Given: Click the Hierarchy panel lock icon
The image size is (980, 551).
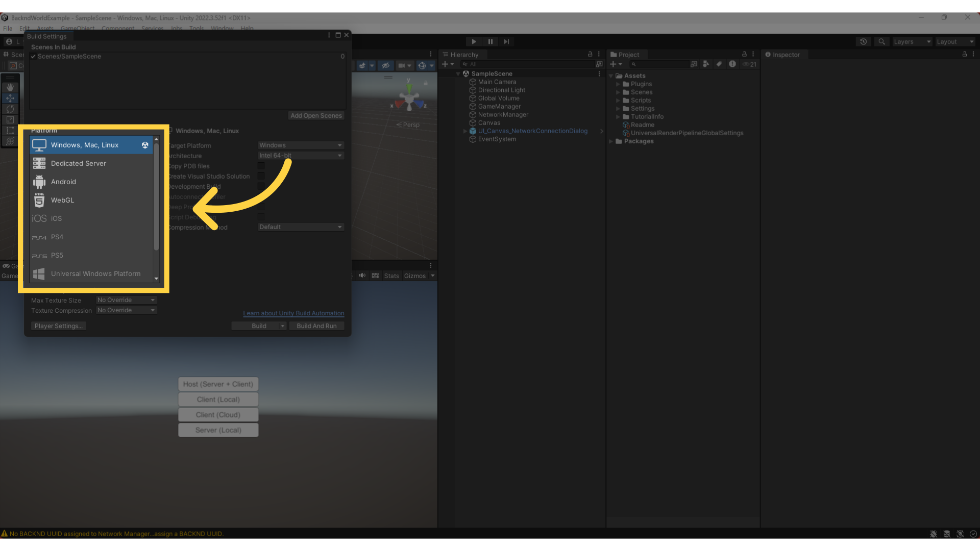Looking at the screenshot, I should [x=590, y=54].
